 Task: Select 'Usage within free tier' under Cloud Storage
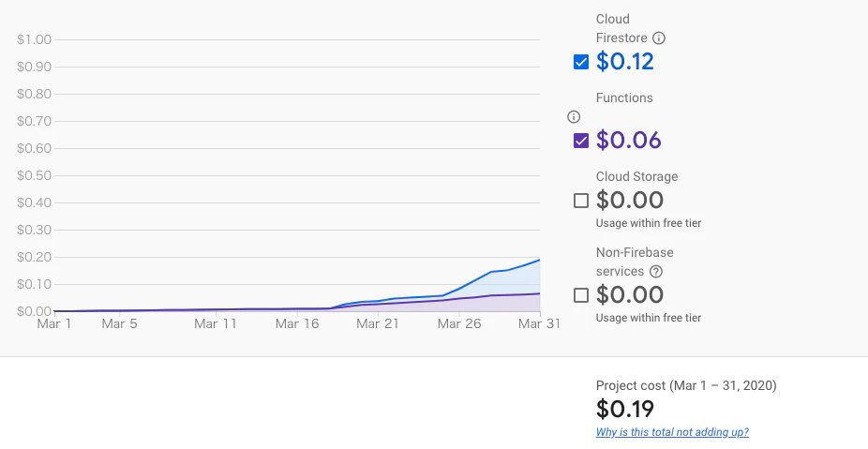click(x=649, y=223)
